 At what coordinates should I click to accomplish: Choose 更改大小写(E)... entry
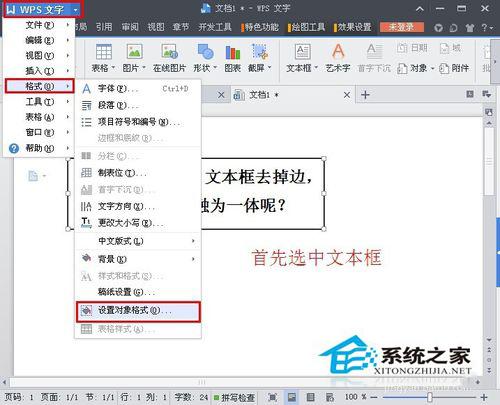(x=138, y=222)
